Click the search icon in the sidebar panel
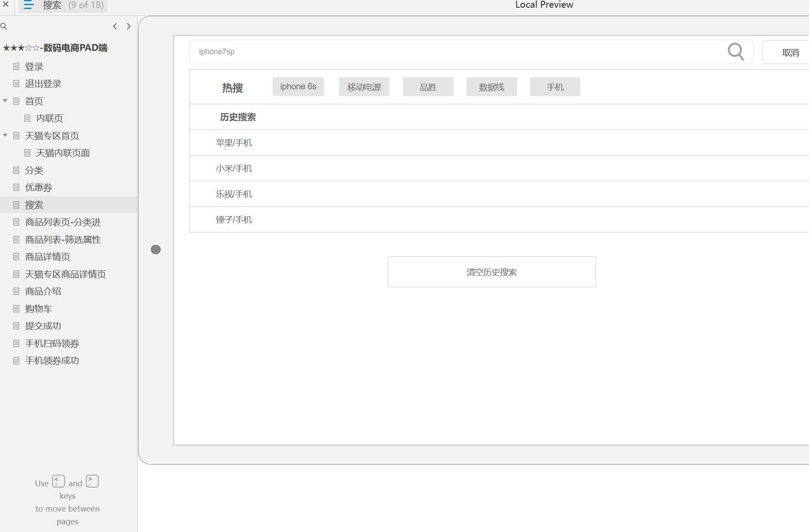The width and height of the screenshot is (809, 532). click(4, 26)
